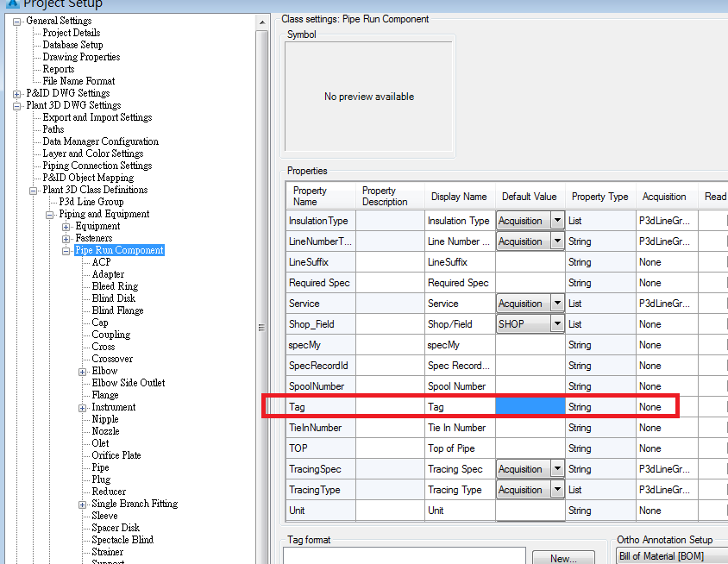Expand the Instrument tree node
The image size is (728, 564).
click(82, 408)
